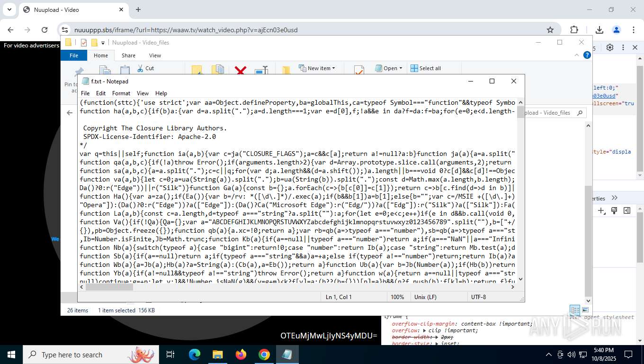Open Notepad Format menu

tap(121, 93)
